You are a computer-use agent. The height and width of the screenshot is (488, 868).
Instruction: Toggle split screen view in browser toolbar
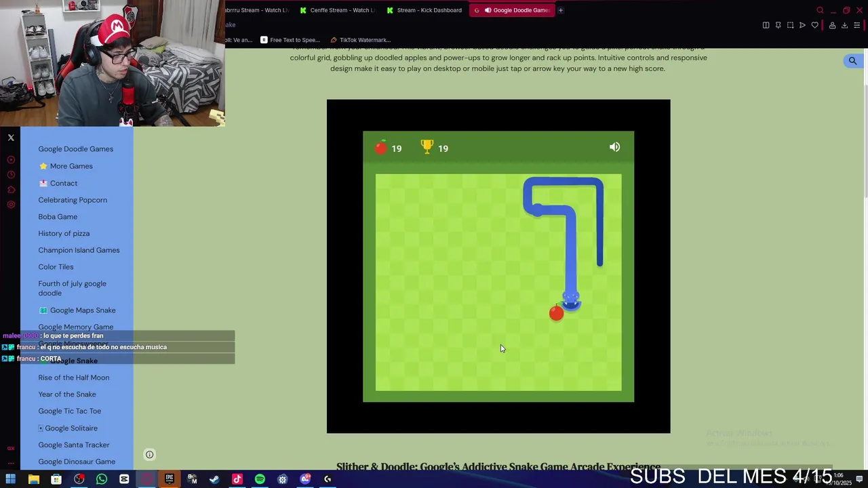[x=766, y=25]
